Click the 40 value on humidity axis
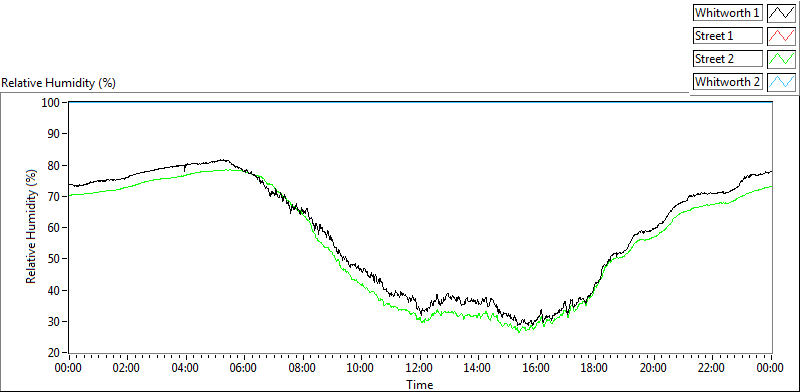This screenshot has height=392, width=800. [x=54, y=290]
